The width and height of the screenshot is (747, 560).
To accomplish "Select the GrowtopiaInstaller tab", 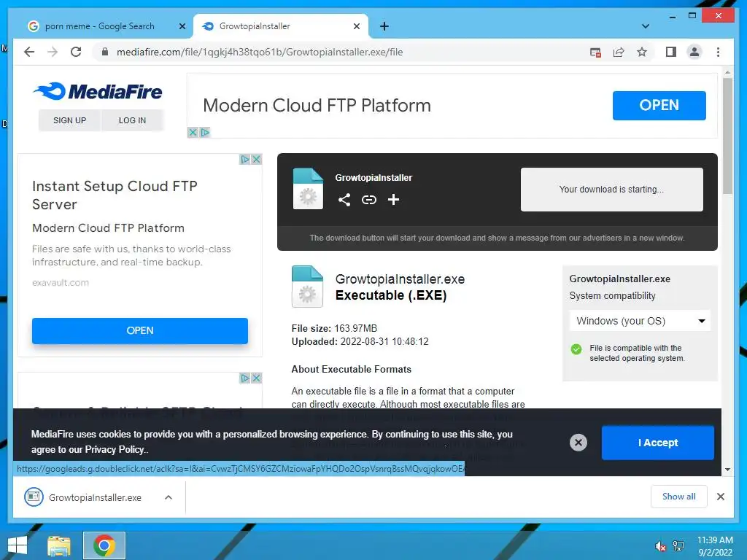I will click(281, 26).
